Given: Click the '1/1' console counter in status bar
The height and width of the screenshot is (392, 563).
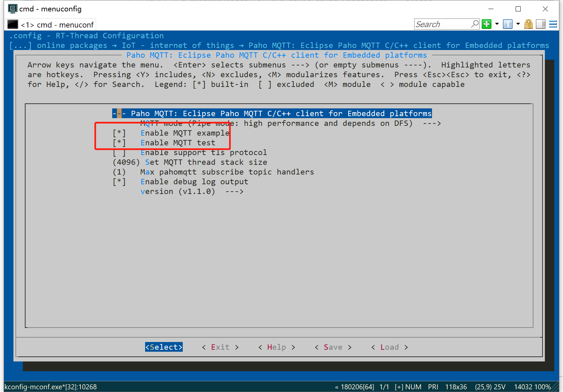Looking at the screenshot, I should [384, 387].
